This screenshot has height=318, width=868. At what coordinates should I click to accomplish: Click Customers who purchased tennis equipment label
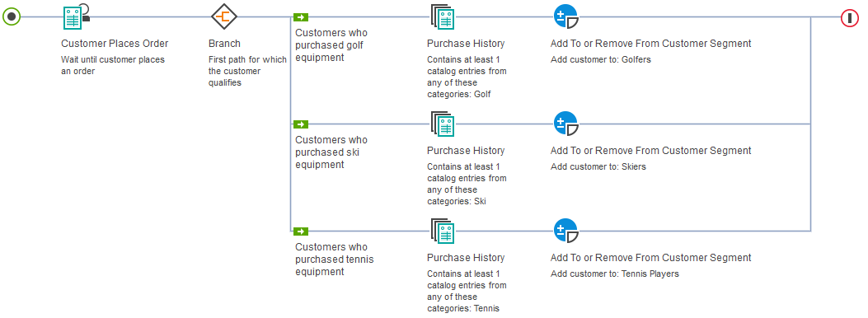tap(335, 260)
